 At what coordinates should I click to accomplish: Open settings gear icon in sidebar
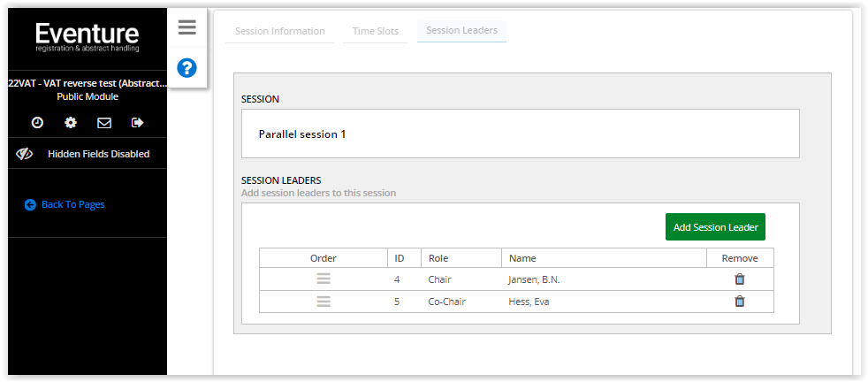point(71,122)
